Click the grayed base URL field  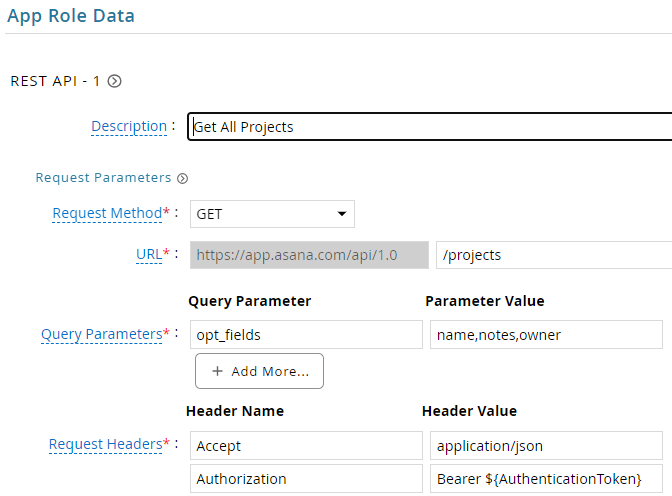309,255
